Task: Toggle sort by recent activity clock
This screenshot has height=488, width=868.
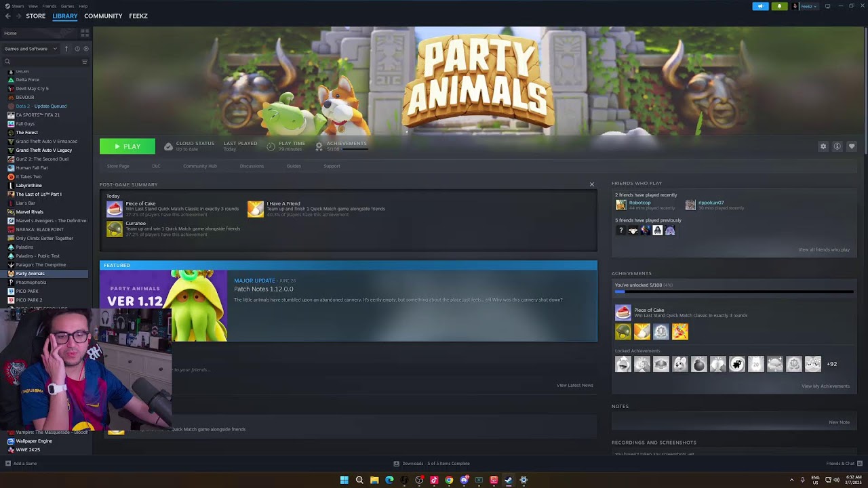Action: pyautogui.click(x=77, y=49)
